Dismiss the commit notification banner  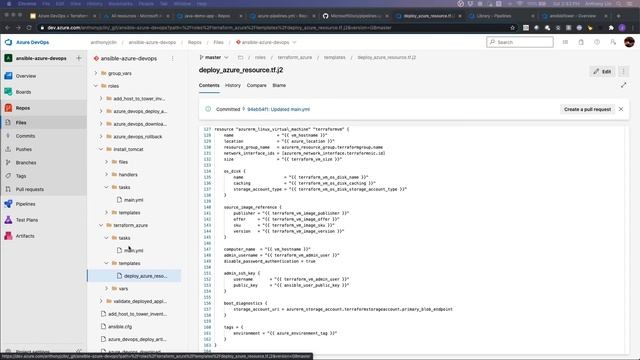[x=621, y=109]
